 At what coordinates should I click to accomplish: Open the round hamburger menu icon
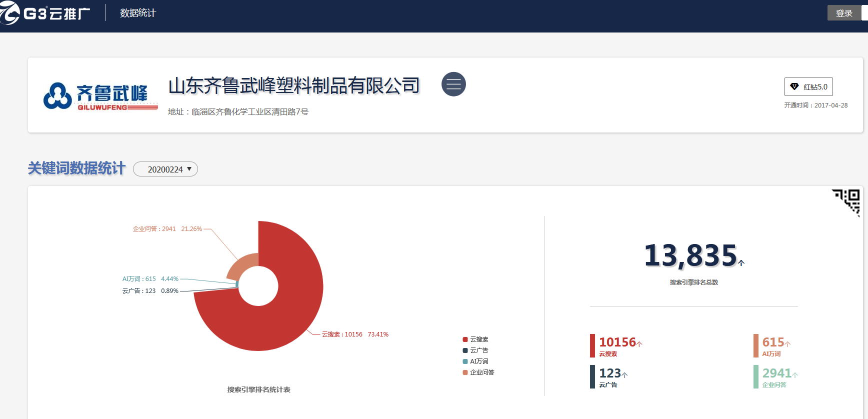point(453,84)
